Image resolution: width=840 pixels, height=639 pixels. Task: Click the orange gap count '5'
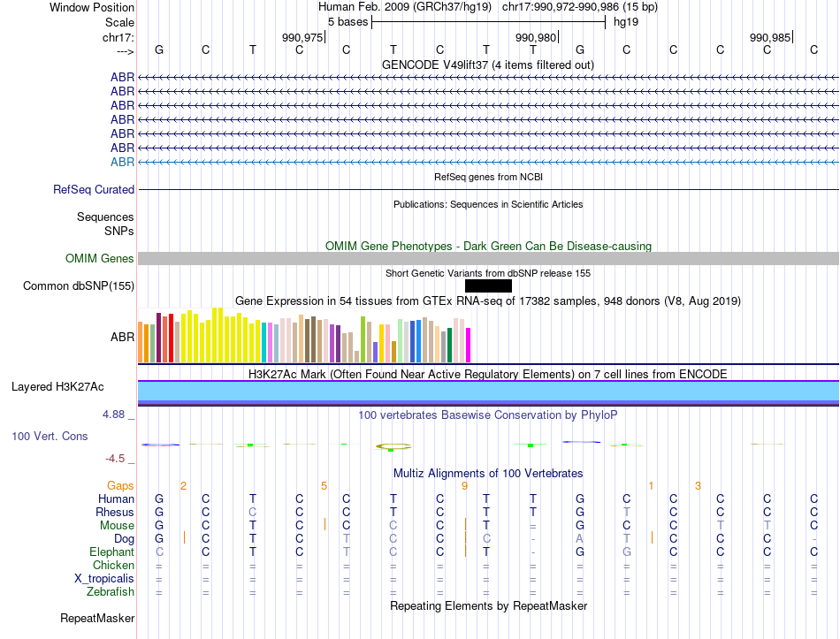click(x=325, y=486)
